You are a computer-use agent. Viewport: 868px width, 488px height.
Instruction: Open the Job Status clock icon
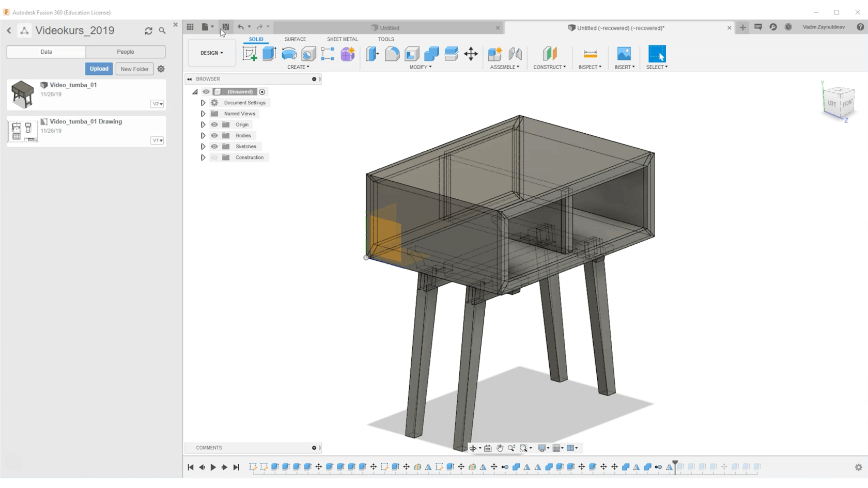click(x=788, y=27)
